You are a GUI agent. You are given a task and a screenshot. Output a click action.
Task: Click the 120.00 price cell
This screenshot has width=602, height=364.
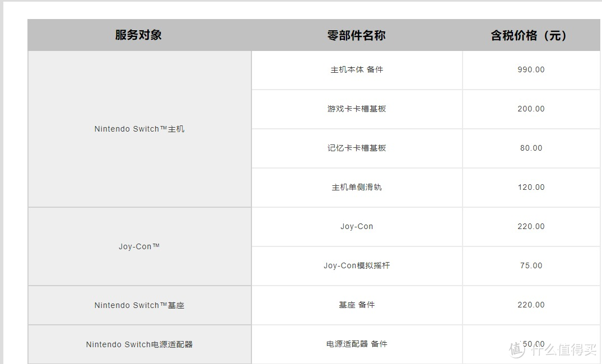531,188
